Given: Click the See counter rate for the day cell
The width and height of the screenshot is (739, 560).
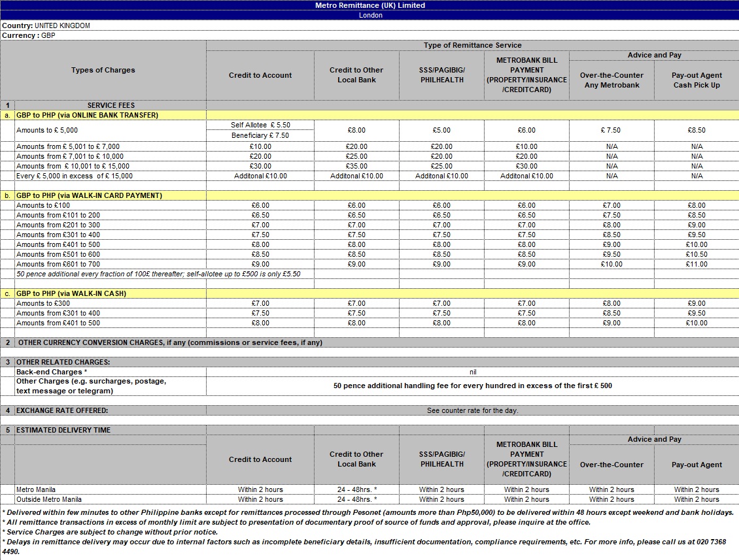Looking at the screenshot, I should tap(472, 410).
